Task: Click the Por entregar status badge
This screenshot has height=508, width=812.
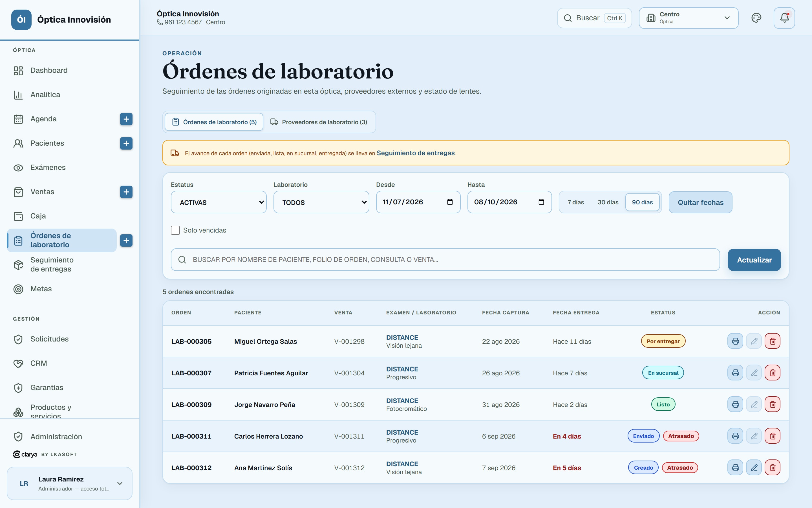Action: coord(663,341)
